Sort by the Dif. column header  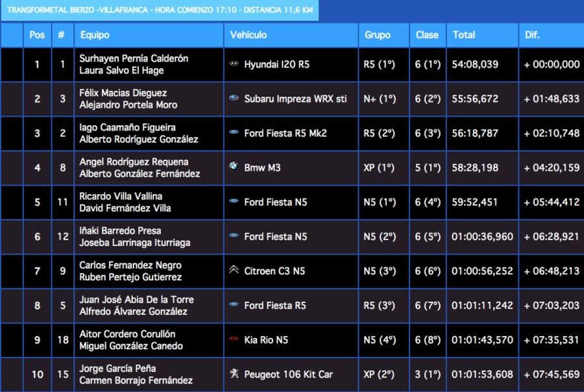point(532,35)
